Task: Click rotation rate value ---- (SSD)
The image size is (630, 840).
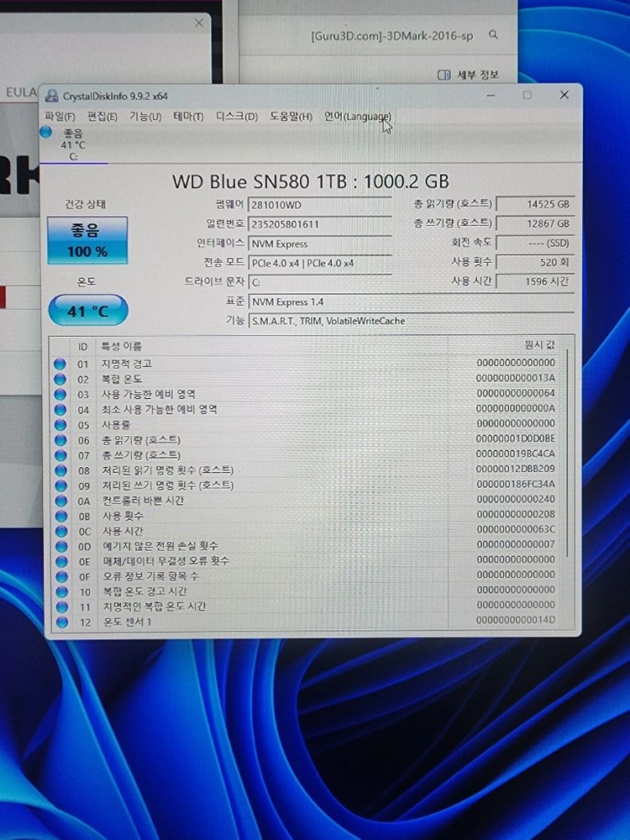Action: click(x=535, y=243)
